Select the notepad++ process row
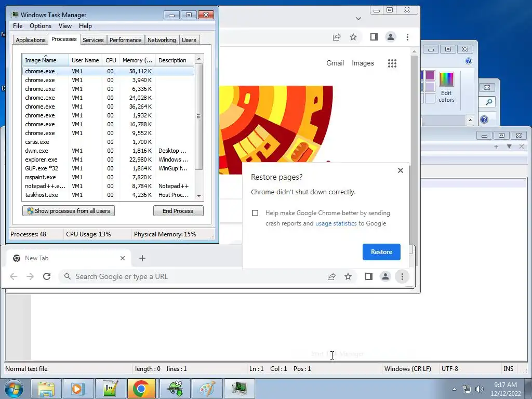Viewport: 532px width, 399px height. pyautogui.click(x=108, y=186)
